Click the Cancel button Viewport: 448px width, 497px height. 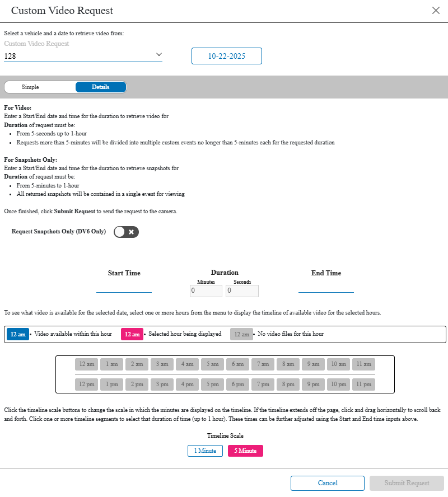tap(328, 483)
